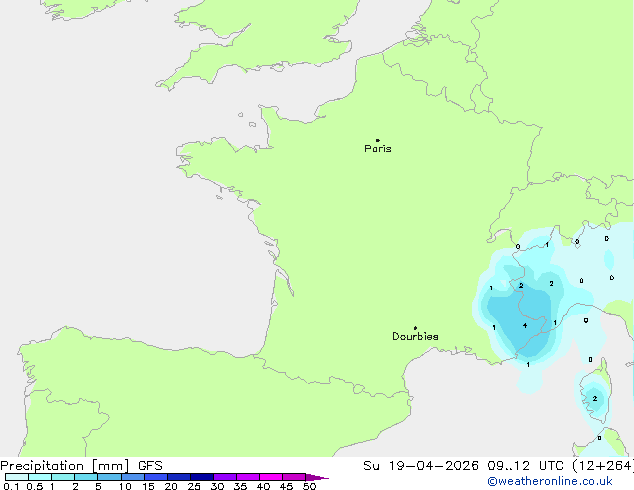Click the over-50 arrow tip of legend
The image size is (634, 490).
pyautogui.click(x=317, y=477)
